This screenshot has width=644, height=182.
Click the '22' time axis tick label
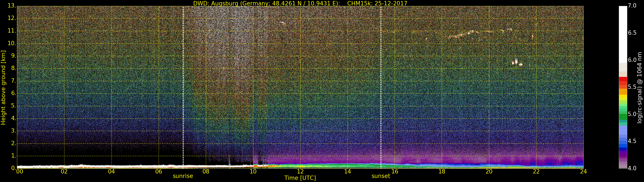[536, 172]
